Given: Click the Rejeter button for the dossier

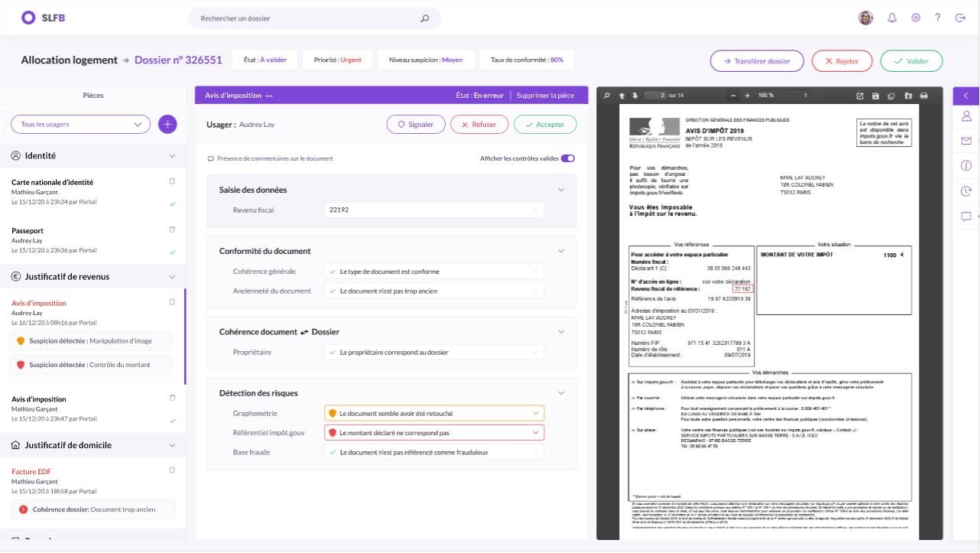Looking at the screenshot, I should [x=842, y=61].
